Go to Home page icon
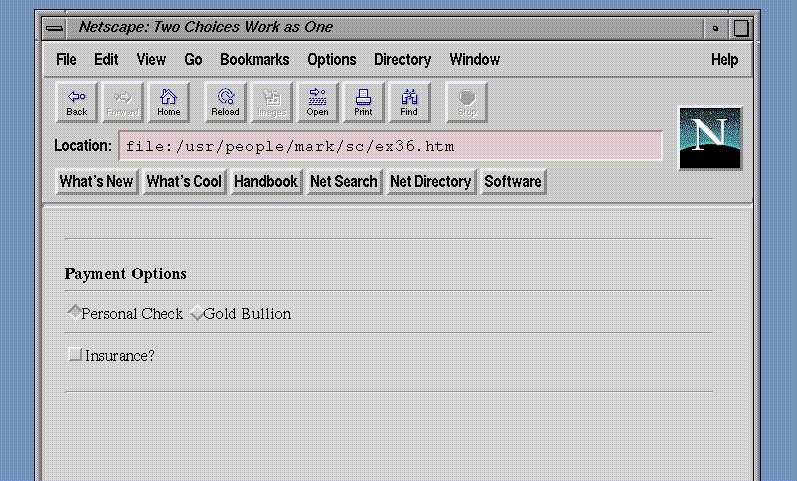Image resolution: width=797 pixels, height=481 pixels. (169, 102)
